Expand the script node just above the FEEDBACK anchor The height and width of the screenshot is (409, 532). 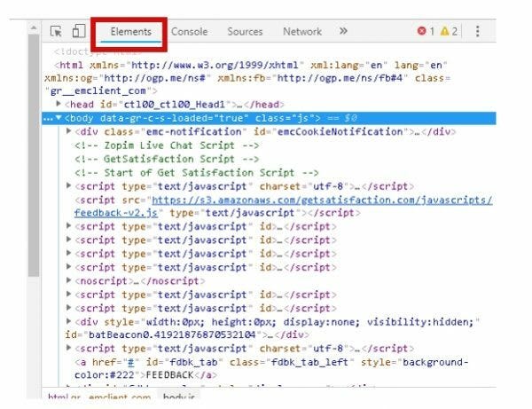68,348
